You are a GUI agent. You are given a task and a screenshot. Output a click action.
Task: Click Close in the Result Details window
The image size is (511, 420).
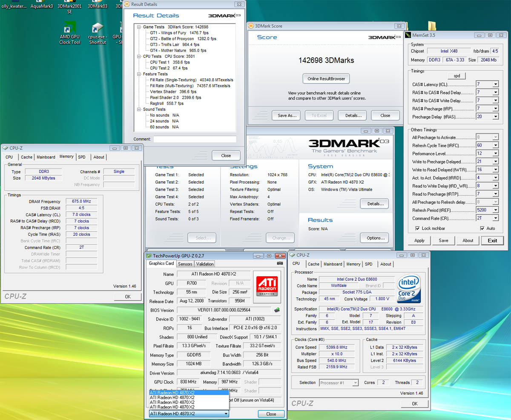(x=226, y=156)
